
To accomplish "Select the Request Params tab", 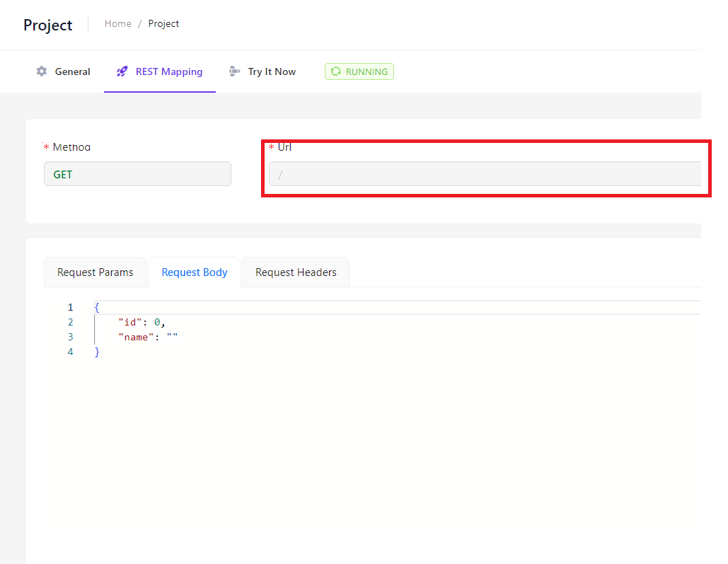I will (96, 272).
